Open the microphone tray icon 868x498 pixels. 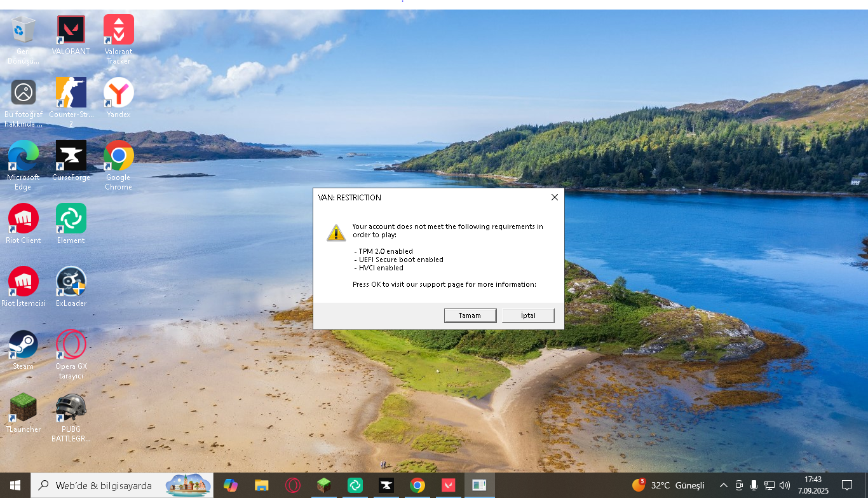(754, 485)
